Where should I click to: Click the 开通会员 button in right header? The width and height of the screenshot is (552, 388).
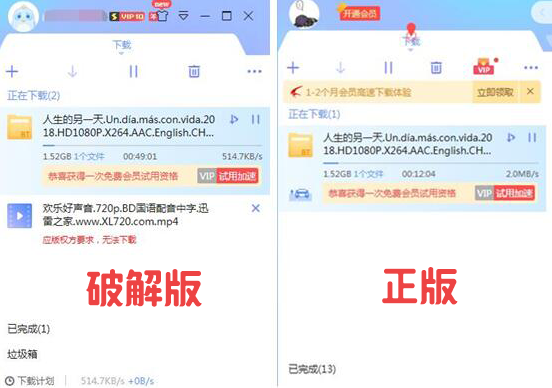coord(359,14)
